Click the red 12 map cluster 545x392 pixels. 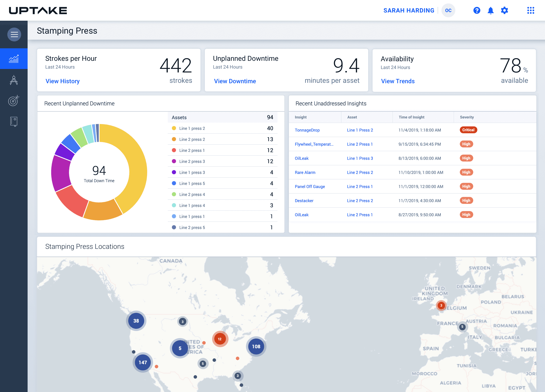click(x=220, y=339)
